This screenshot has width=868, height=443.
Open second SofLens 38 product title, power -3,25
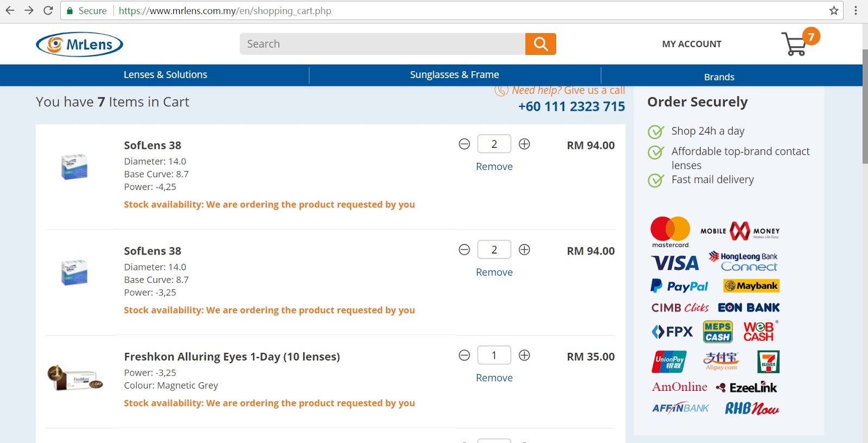point(152,251)
